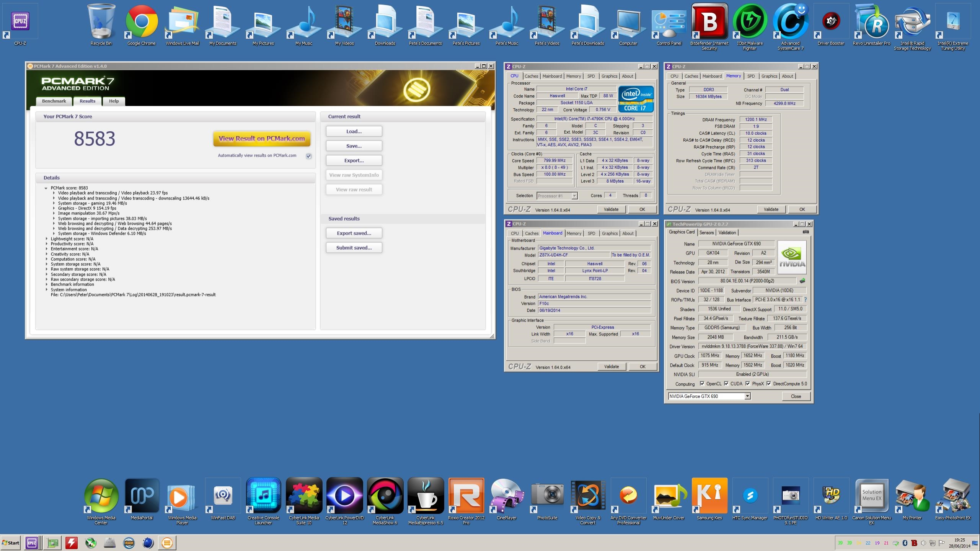This screenshot has height=551, width=980.
Task: Click the Load... button
Action: pyautogui.click(x=354, y=131)
